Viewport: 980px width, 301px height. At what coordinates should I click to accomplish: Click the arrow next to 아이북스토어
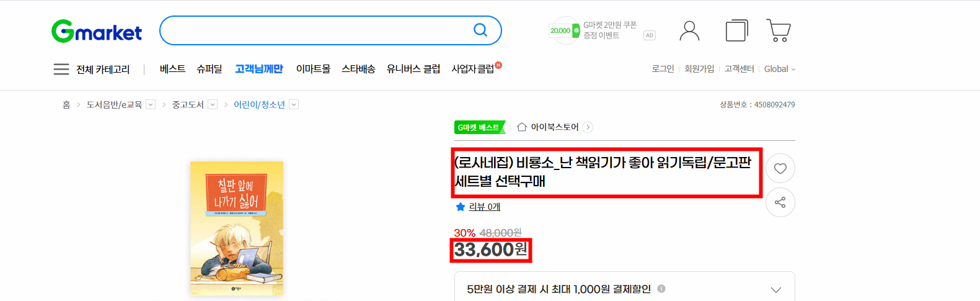point(588,127)
